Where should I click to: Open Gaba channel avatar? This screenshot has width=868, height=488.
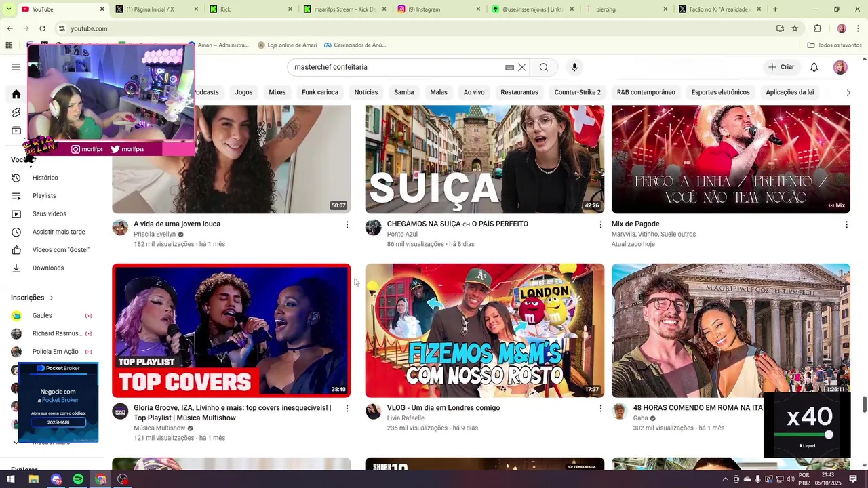click(620, 411)
